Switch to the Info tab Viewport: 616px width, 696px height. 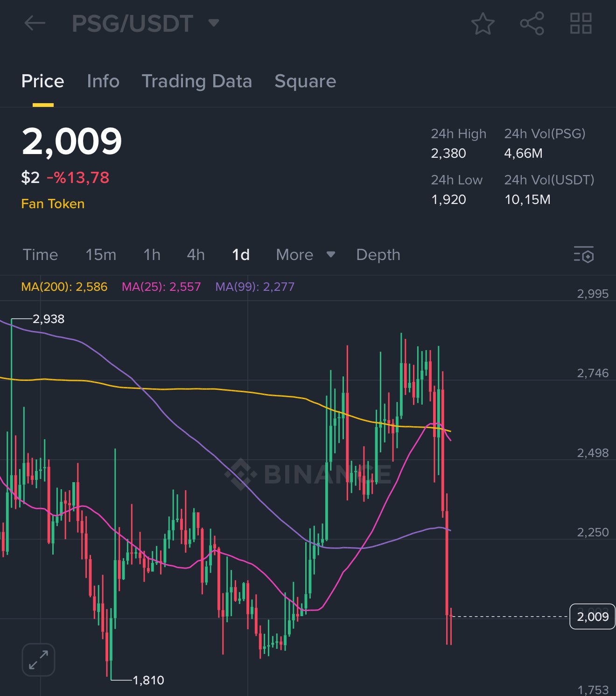(x=103, y=81)
